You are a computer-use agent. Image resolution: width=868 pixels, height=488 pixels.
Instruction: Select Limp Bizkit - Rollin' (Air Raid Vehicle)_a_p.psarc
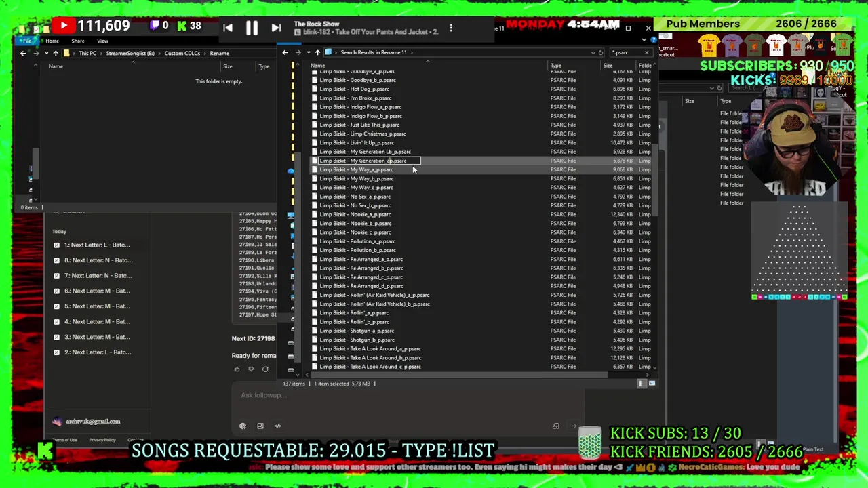coord(374,295)
